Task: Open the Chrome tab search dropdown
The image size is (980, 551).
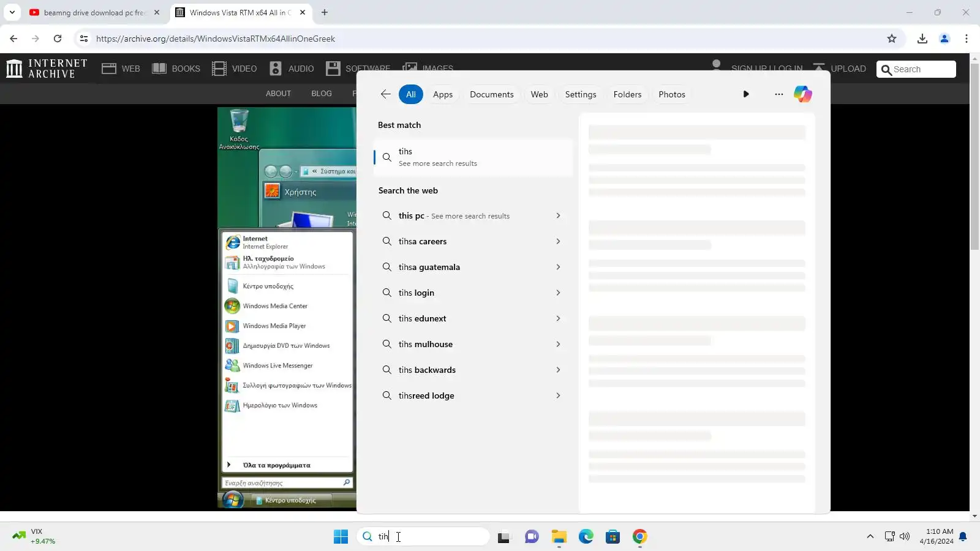Action: [12, 12]
